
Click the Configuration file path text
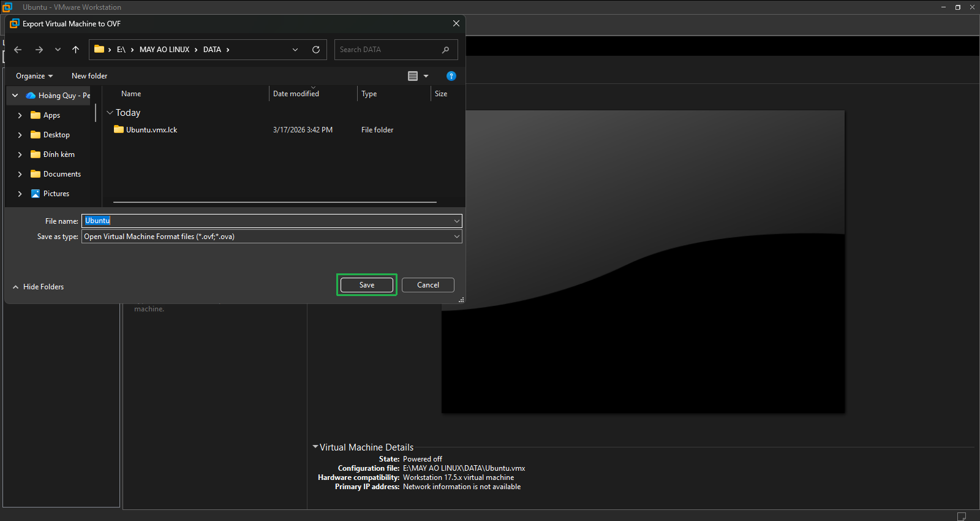(464, 468)
